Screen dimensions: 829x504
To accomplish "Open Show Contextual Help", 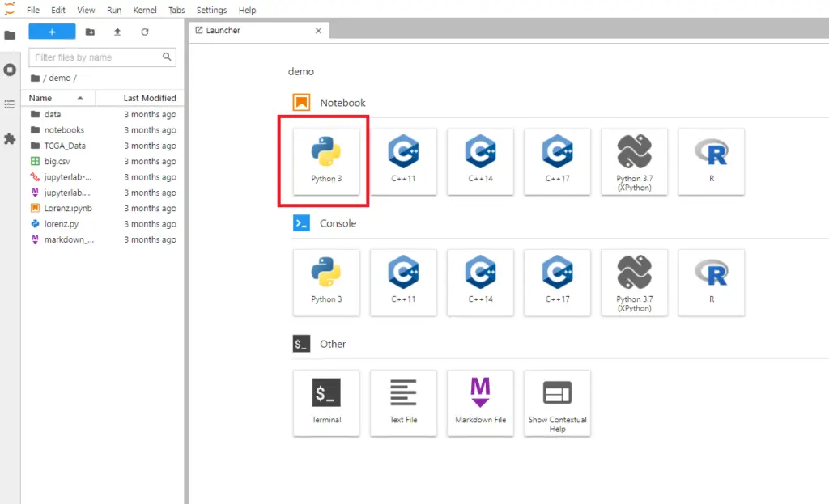I will point(557,402).
